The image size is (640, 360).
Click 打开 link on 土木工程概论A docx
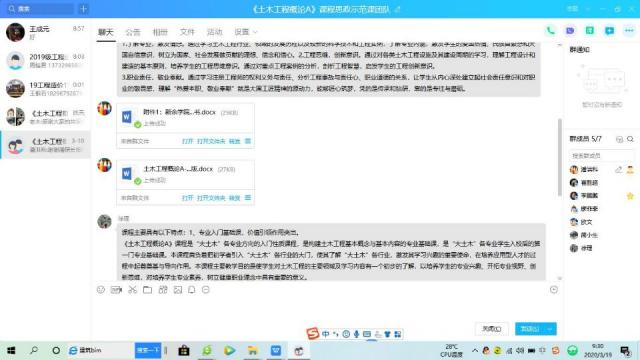(x=187, y=198)
